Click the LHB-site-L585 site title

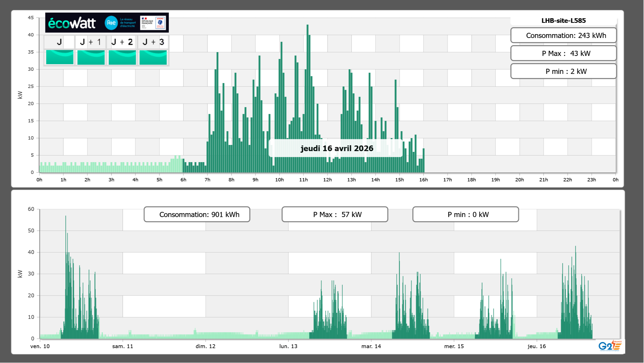point(563,21)
